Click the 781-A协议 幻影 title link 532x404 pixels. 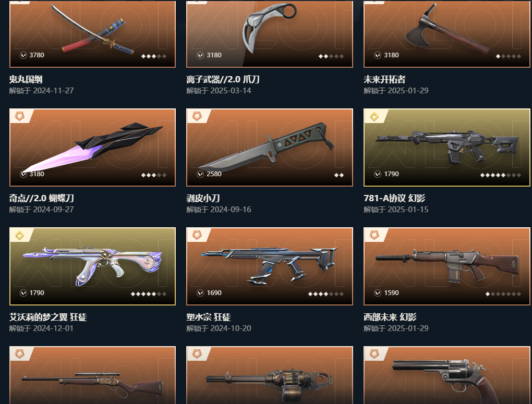tap(394, 198)
